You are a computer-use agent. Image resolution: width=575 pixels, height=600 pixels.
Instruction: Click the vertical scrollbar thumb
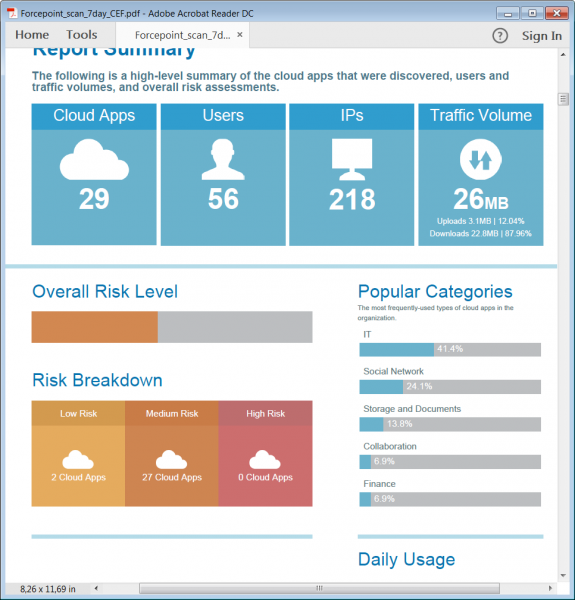563,99
